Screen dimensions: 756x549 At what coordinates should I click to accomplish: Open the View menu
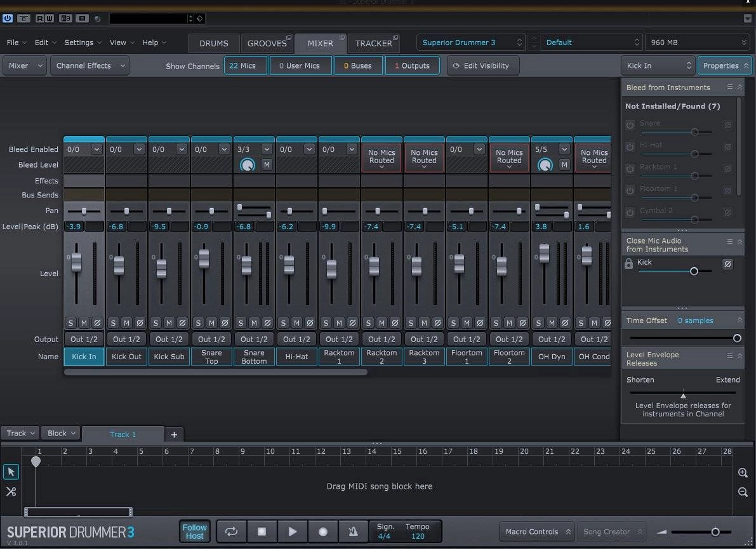[121, 43]
